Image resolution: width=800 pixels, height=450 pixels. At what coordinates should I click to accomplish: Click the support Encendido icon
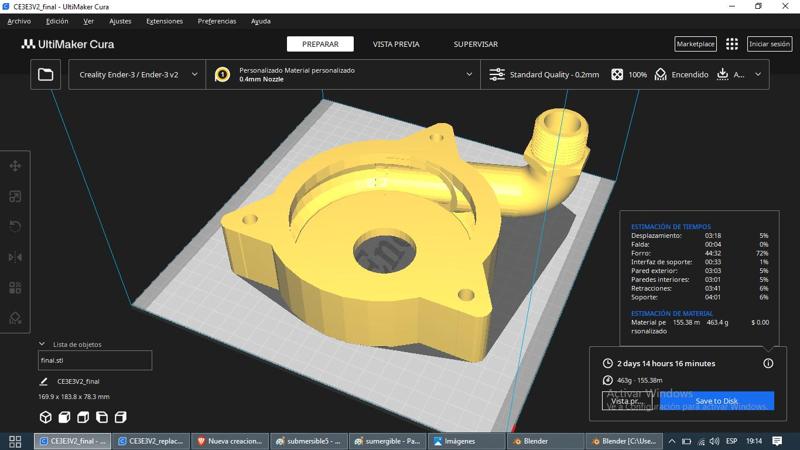pyautogui.click(x=660, y=74)
